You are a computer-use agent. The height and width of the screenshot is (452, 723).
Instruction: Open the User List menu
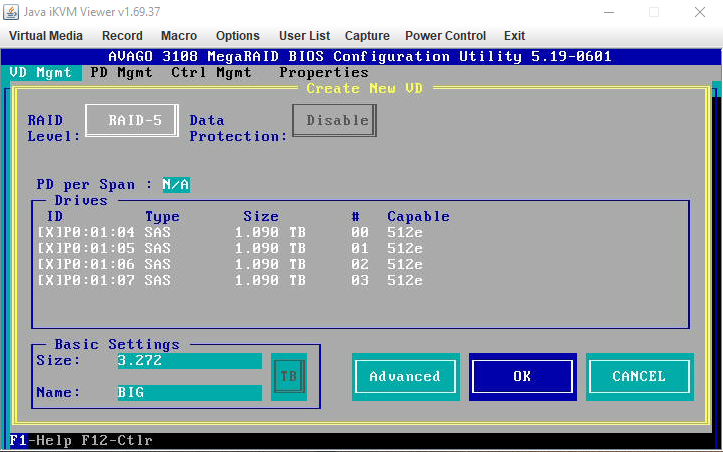coord(304,36)
